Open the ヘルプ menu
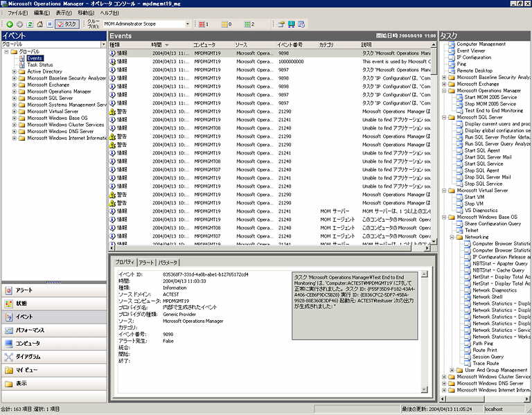Viewport: 532px width, 415px height. 109,13
